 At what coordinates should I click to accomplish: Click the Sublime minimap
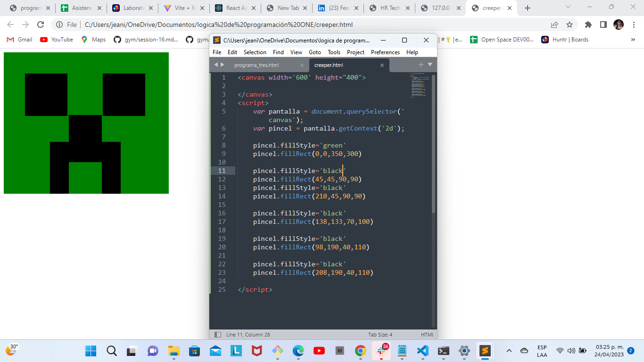419,86
